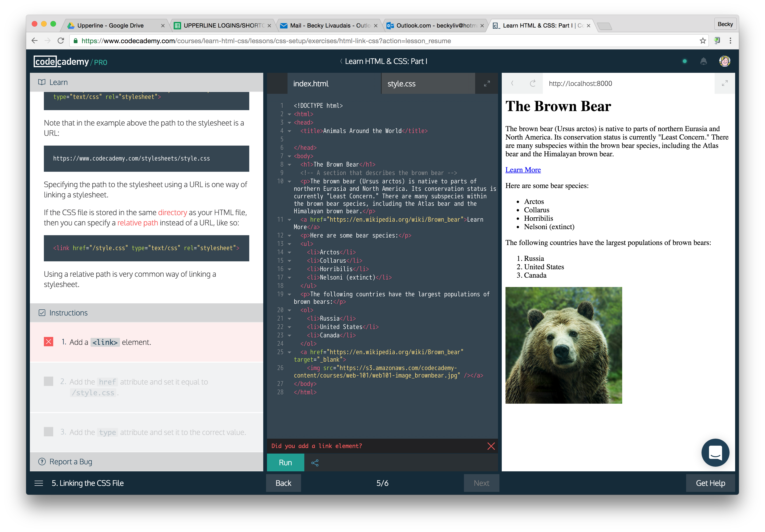Viewport: 765px width, 532px height.
Task: Click the red 'directory' glossary link
Action: pos(172,213)
